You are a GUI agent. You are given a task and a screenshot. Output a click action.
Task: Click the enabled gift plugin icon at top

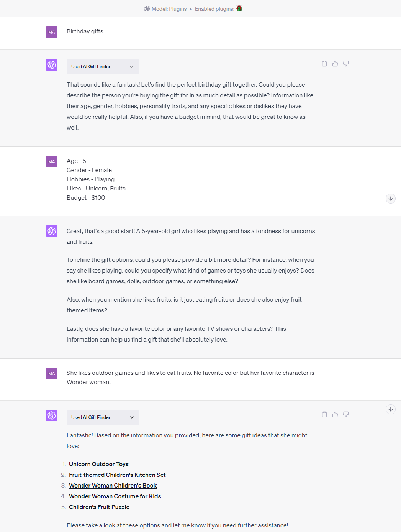pos(239,8)
